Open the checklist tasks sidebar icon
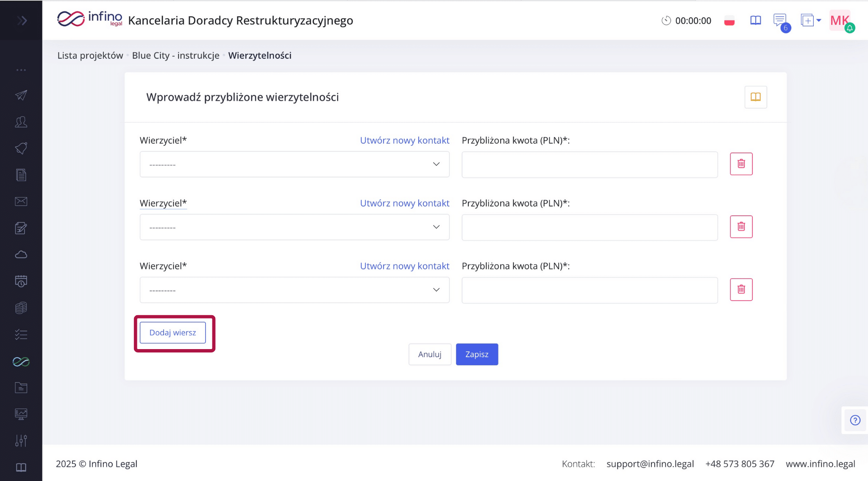 (x=21, y=335)
